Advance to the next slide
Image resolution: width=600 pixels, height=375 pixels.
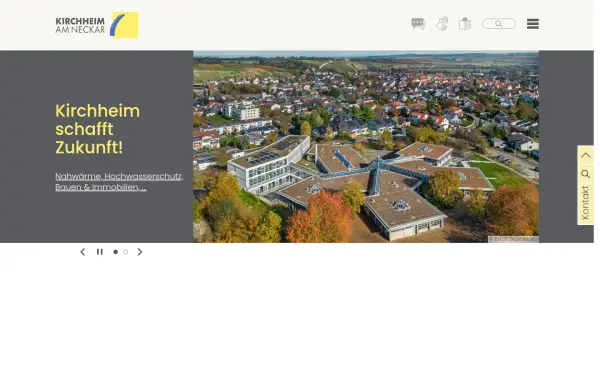140,252
